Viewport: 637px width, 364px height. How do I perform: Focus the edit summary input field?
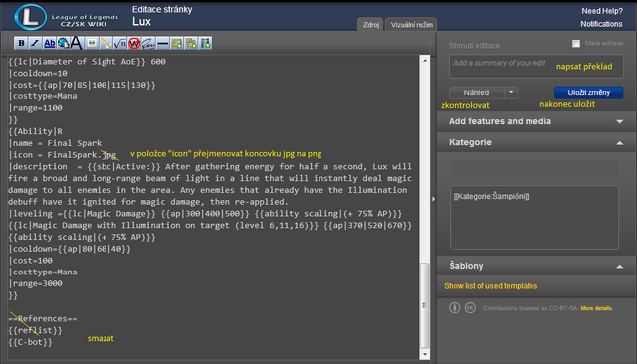point(535,66)
